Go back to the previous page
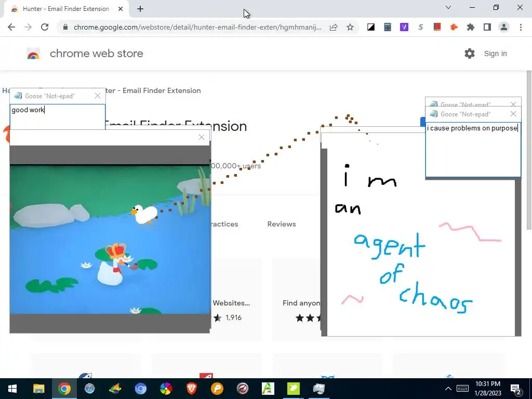Screen dimensions: 532x399 tap(11, 27)
